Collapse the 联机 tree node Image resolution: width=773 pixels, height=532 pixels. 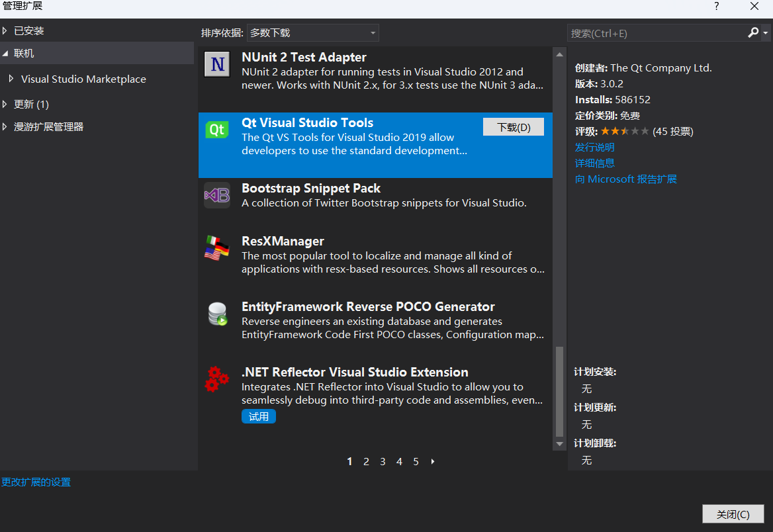click(x=5, y=53)
